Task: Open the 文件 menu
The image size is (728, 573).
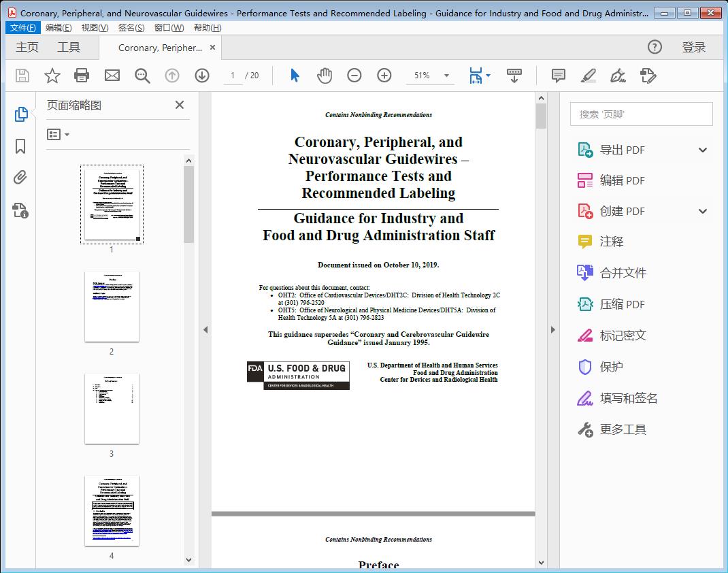Action: [x=22, y=27]
